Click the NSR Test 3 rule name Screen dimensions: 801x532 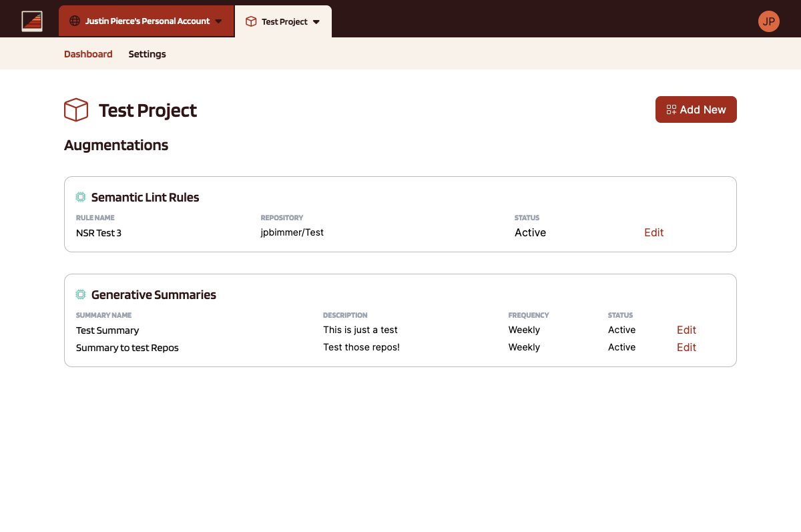[99, 233]
